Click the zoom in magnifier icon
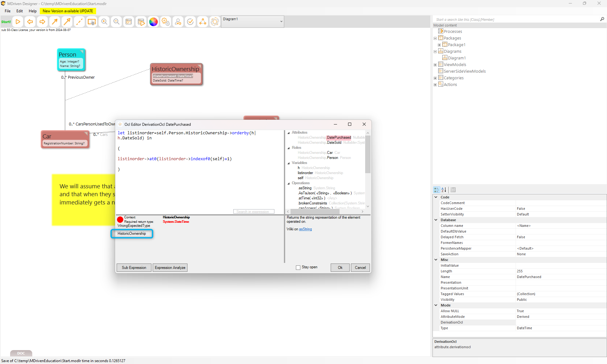This screenshot has height=364, width=607. coord(104,22)
